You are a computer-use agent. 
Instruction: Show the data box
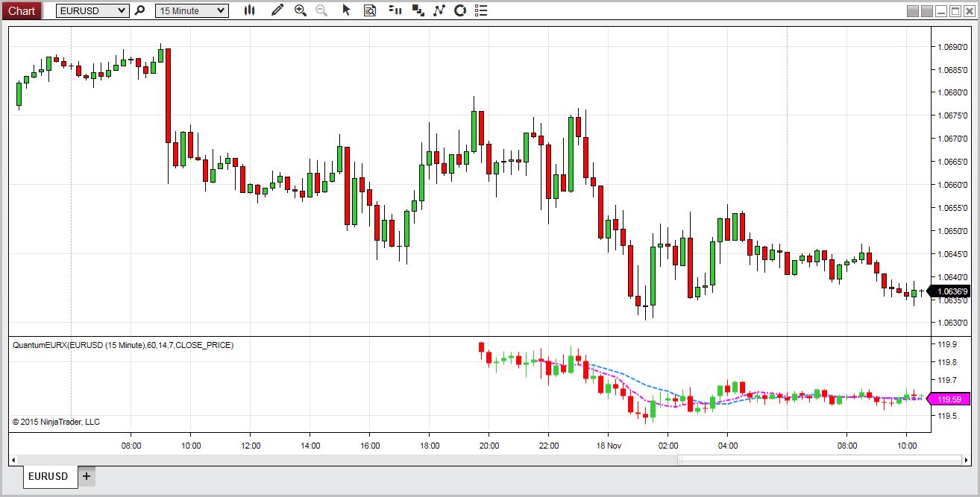tap(370, 10)
